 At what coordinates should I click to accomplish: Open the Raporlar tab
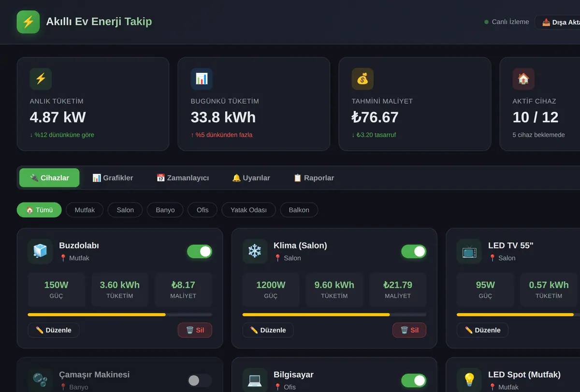(314, 178)
